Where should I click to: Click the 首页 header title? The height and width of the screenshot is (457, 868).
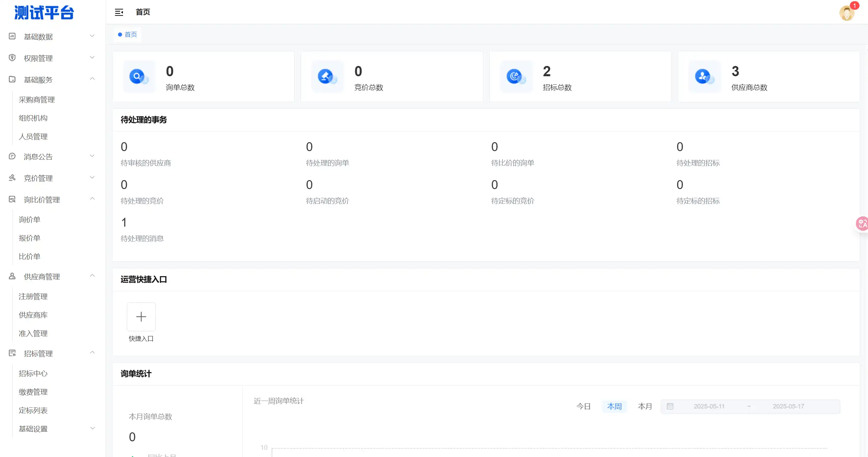point(143,12)
